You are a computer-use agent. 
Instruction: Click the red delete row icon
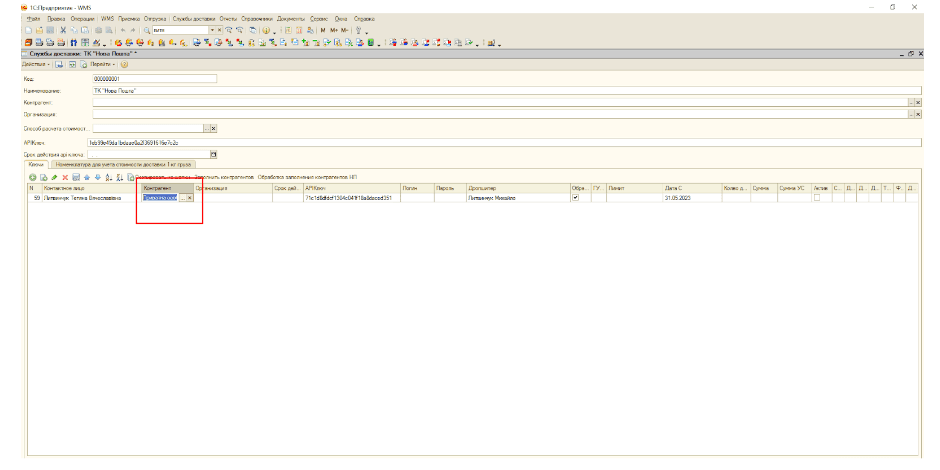tap(65, 177)
